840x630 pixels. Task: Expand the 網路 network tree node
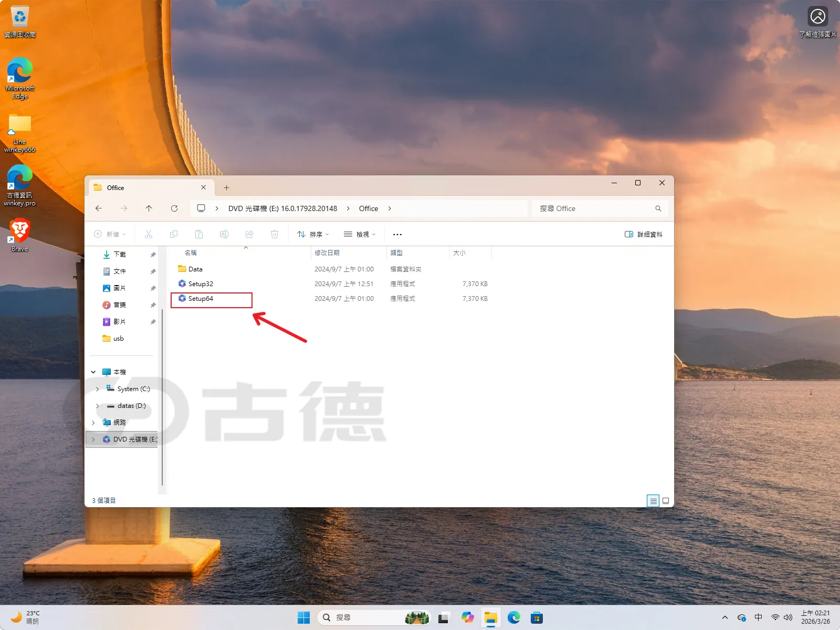(x=93, y=423)
